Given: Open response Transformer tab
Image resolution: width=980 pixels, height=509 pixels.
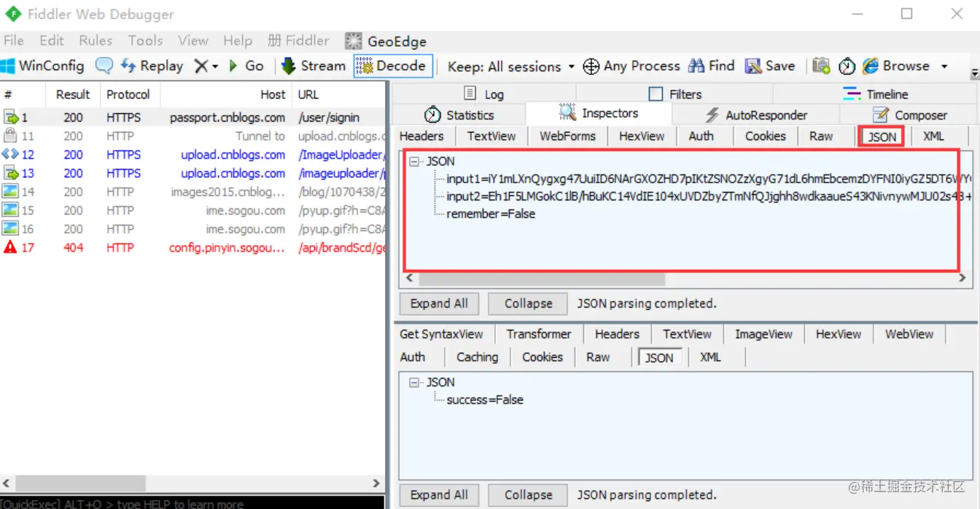Looking at the screenshot, I should pos(539,334).
